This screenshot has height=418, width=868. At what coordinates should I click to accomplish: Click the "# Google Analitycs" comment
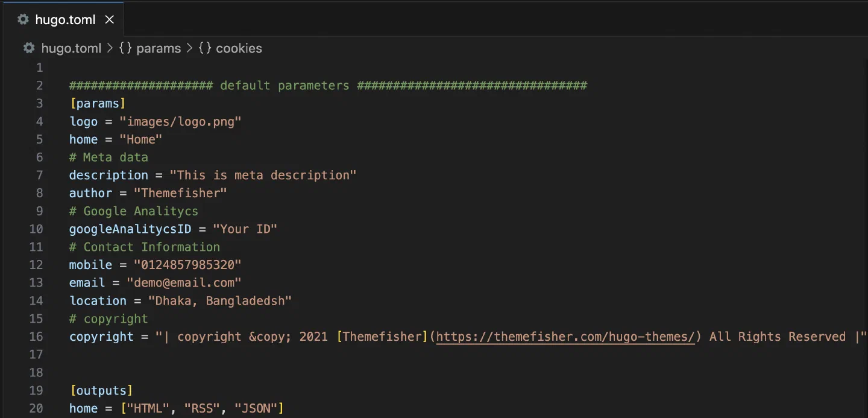(x=134, y=211)
